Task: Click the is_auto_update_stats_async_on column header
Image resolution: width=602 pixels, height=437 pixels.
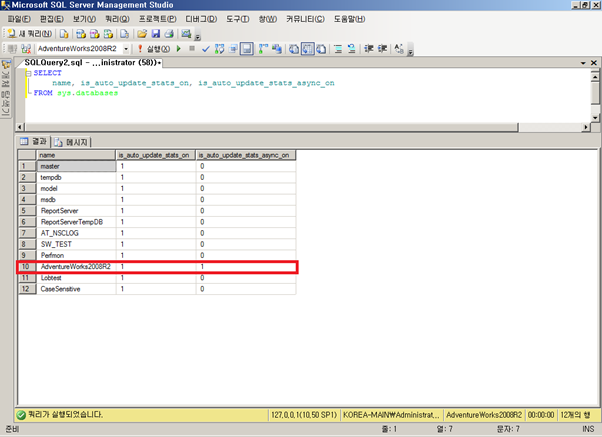Action: pyautogui.click(x=246, y=155)
